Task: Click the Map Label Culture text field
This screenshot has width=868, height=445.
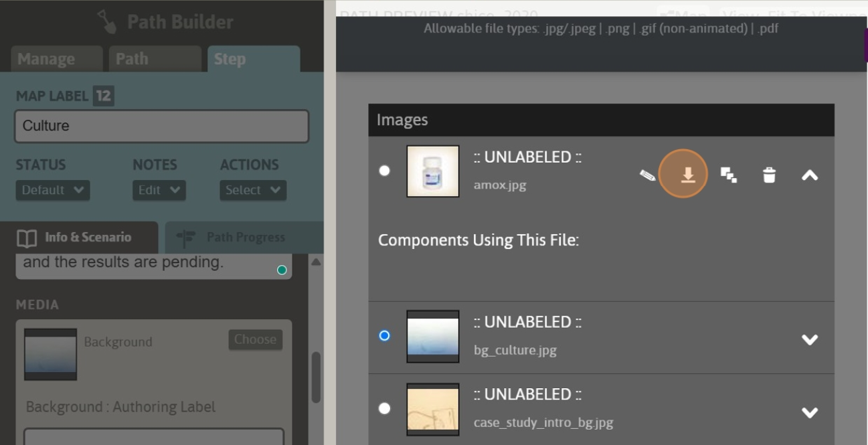Action: (161, 126)
